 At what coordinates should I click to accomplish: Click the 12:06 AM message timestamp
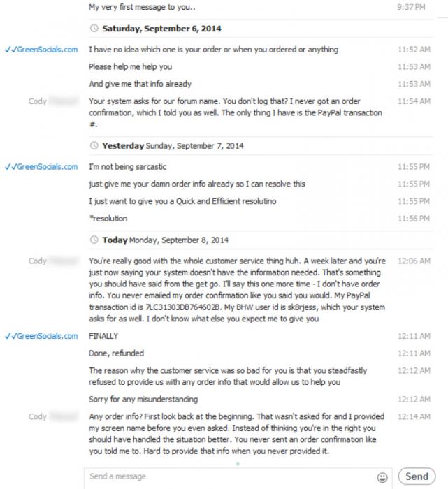click(x=414, y=261)
